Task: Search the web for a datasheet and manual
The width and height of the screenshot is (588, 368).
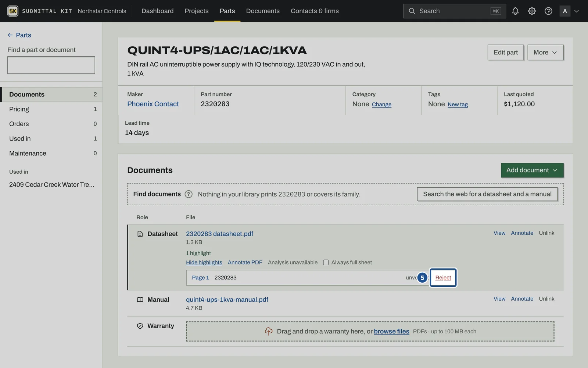Action: 487,194
